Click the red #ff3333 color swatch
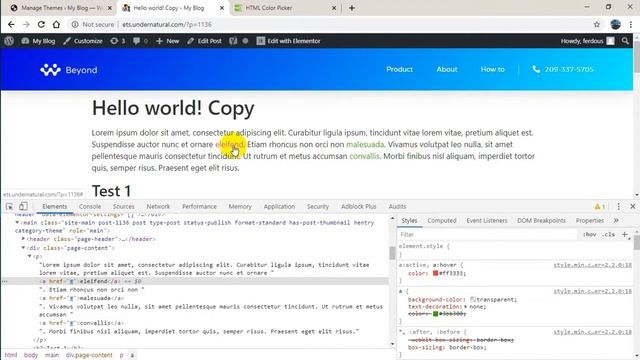 pyautogui.click(x=436, y=273)
